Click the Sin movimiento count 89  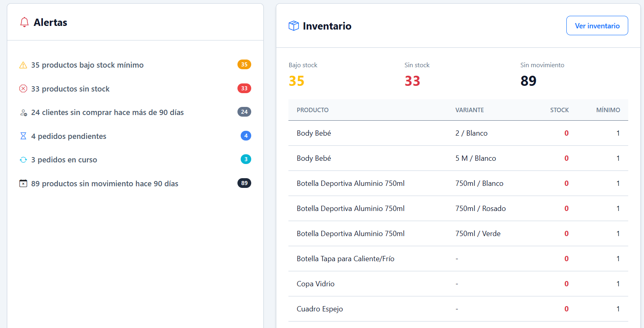click(x=528, y=81)
